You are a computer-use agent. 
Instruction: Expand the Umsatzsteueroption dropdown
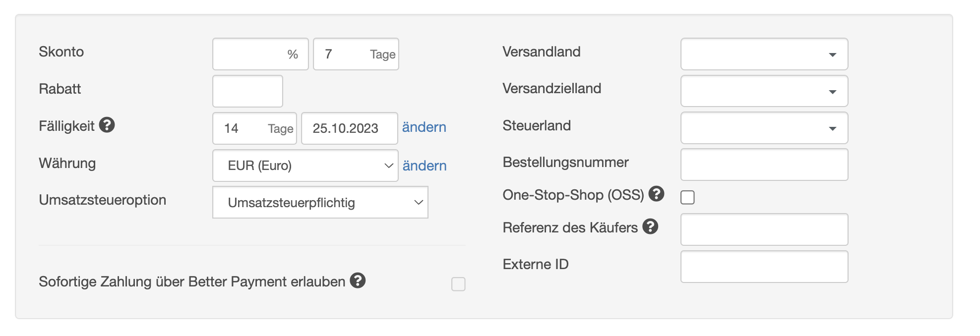320,202
